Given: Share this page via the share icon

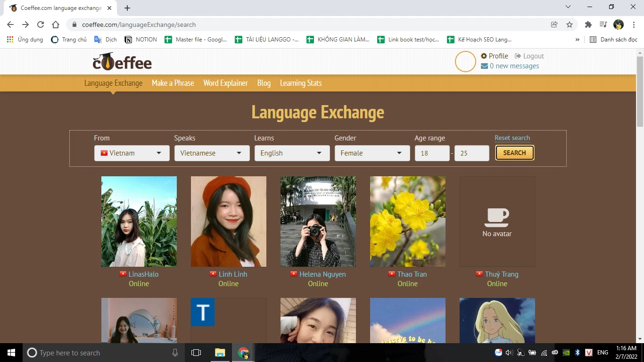Looking at the screenshot, I should point(554,25).
